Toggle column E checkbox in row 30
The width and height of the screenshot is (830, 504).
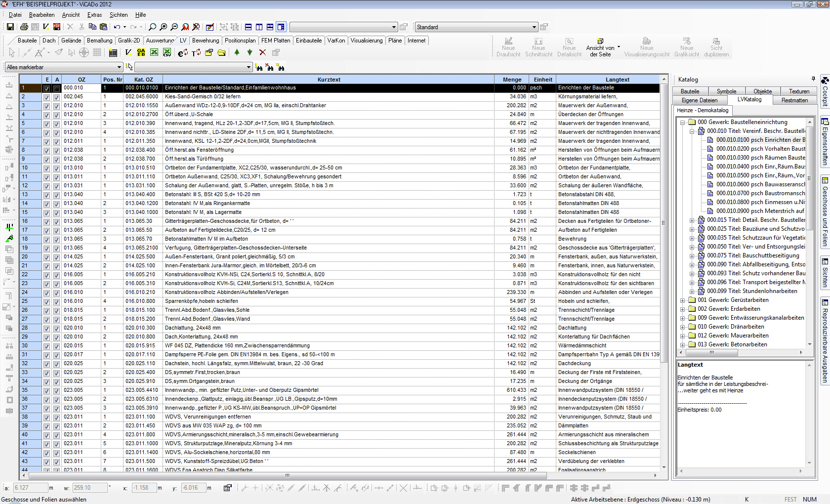click(47, 346)
